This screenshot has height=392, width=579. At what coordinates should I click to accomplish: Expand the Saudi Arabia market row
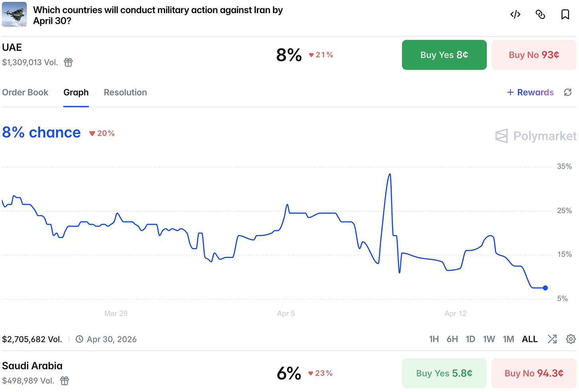click(x=289, y=373)
